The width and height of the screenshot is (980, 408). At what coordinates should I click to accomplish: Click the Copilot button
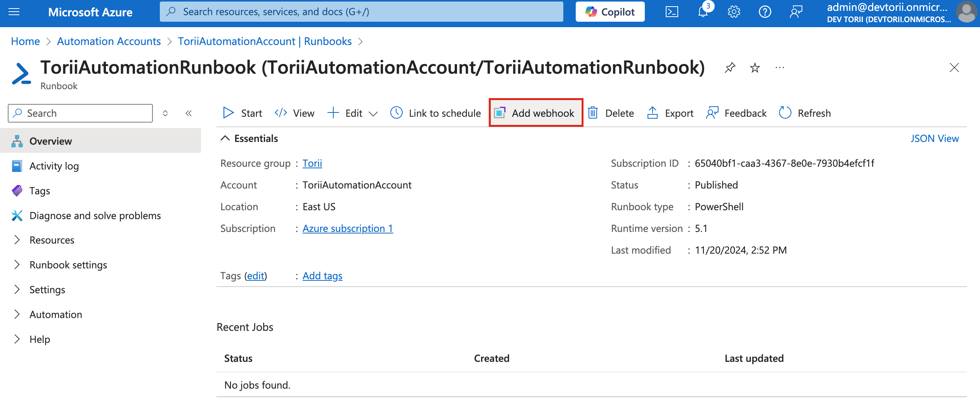point(610,12)
